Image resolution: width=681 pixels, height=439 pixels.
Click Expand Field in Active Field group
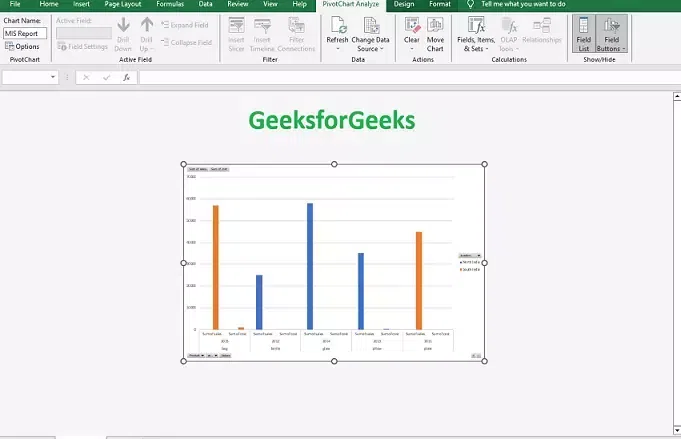point(185,25)
